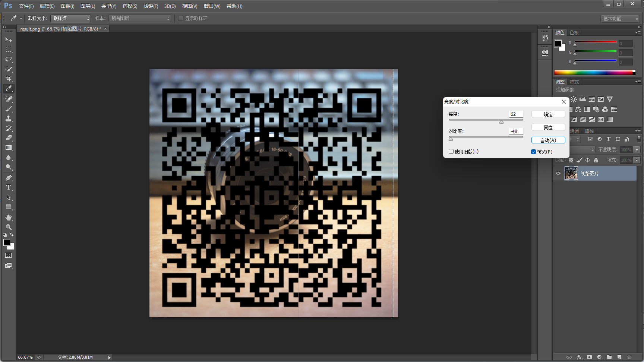Switch to the 样式 tab
The image size is (644, 362).
pos(574,82)
